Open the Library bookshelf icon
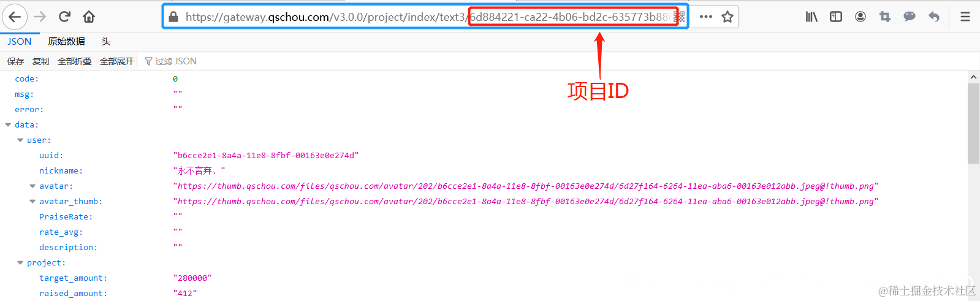Viewport: 980px width, 301px height. coord(811,17)
